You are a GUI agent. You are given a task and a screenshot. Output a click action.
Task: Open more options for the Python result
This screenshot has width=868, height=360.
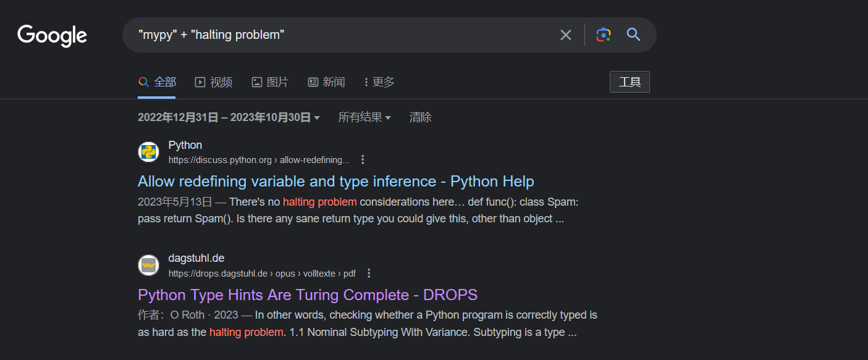coord(363,160)
